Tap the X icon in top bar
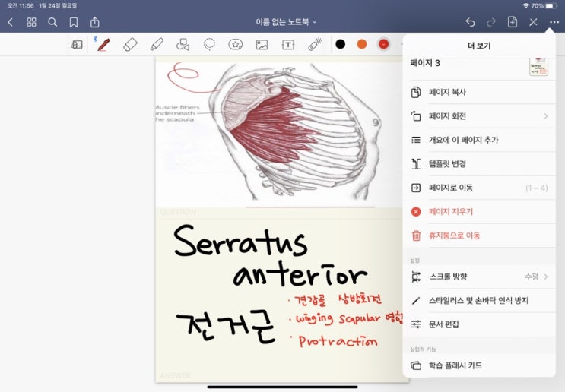 (533, 22)
